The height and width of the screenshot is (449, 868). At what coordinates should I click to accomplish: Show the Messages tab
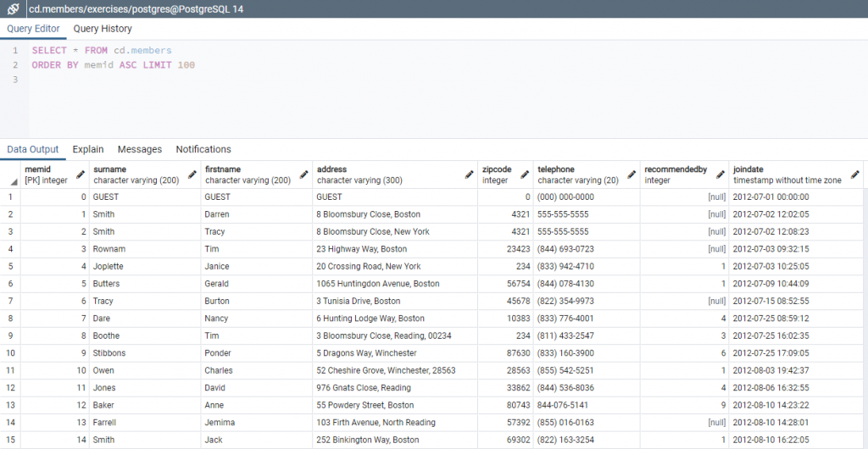pos(140,149)
